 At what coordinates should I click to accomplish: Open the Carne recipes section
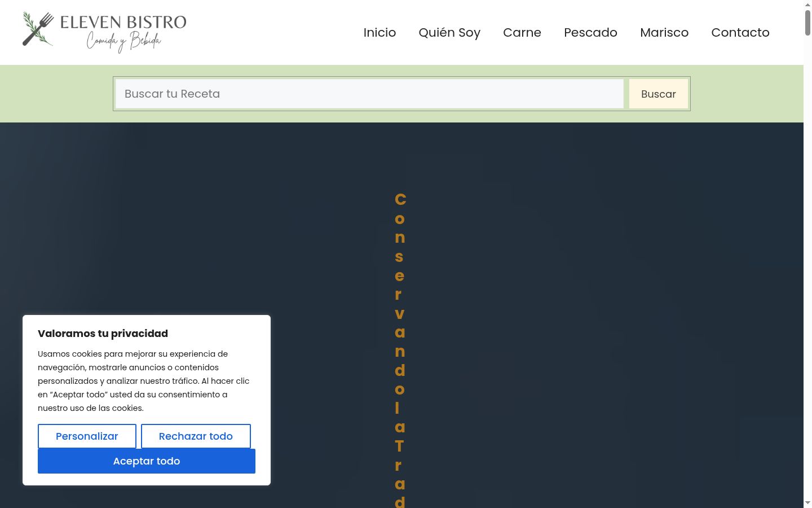(x=522, y=33)
